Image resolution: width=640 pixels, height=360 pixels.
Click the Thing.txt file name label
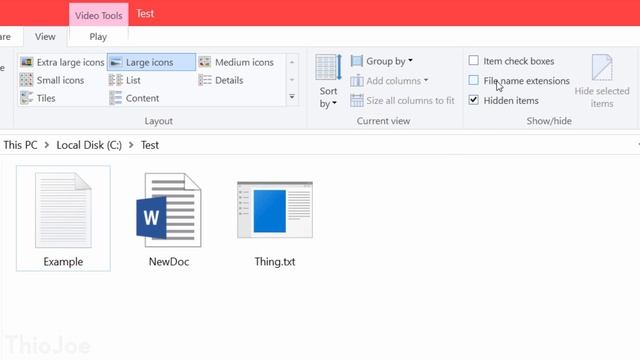tap(275, 262)
